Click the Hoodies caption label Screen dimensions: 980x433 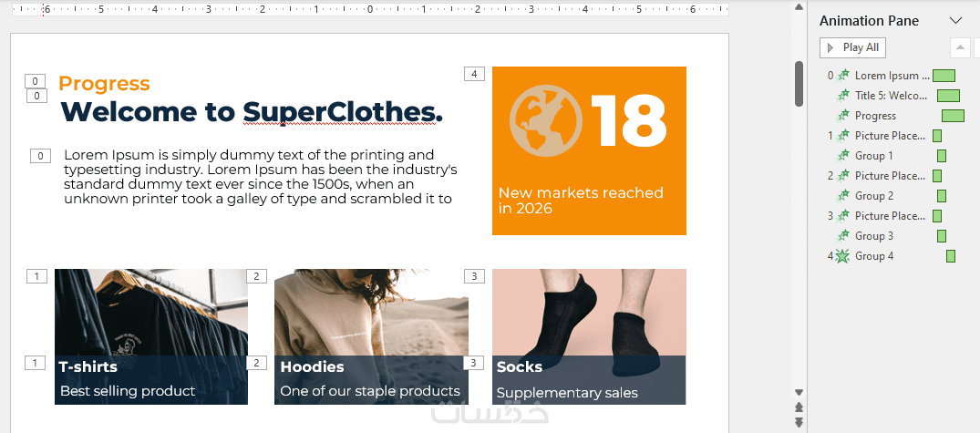coord(312,366)
